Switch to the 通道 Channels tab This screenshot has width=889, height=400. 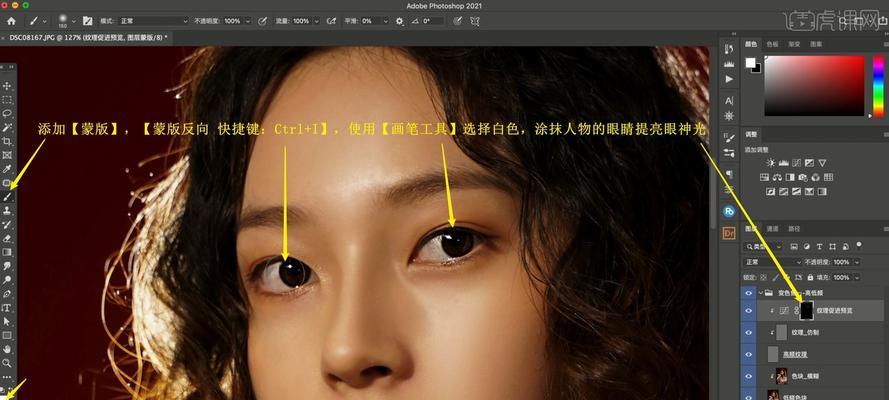point(773,229)
